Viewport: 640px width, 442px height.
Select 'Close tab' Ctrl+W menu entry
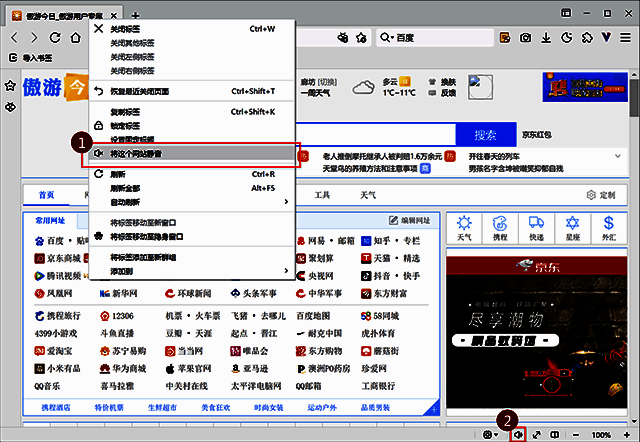point(192,29)
